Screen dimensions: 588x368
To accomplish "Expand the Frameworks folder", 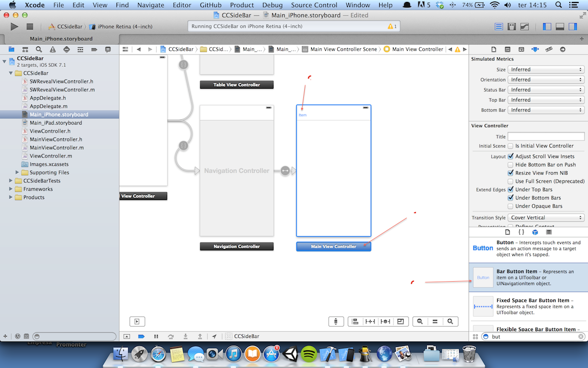I will 11,189.
